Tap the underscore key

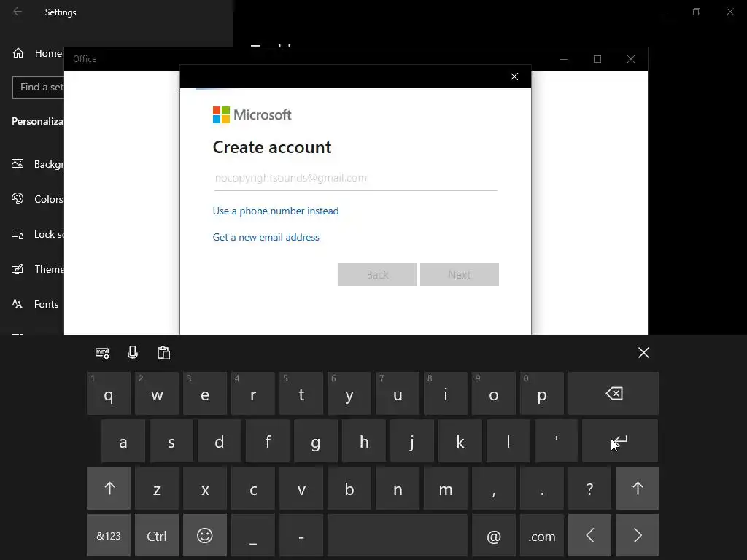click(x=253, y=536)
